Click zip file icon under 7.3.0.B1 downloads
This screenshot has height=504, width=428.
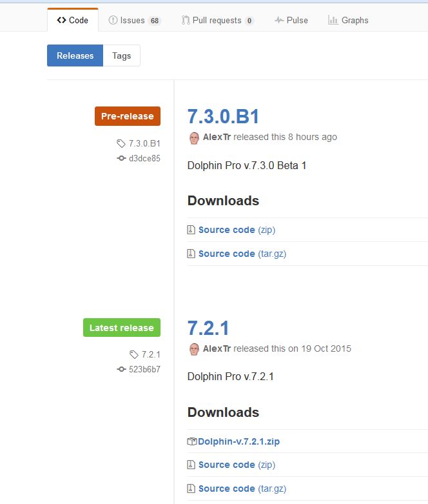point(191,230)
